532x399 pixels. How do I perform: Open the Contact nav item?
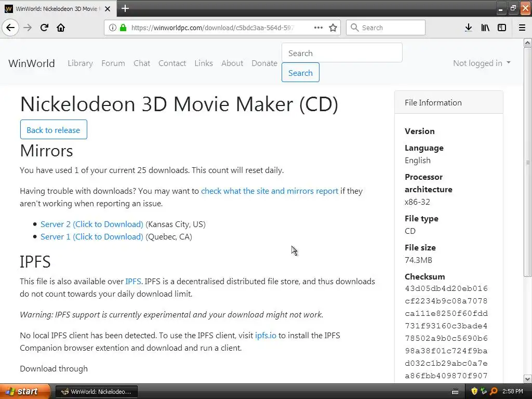pyautogui.click(x=172, y=63)
